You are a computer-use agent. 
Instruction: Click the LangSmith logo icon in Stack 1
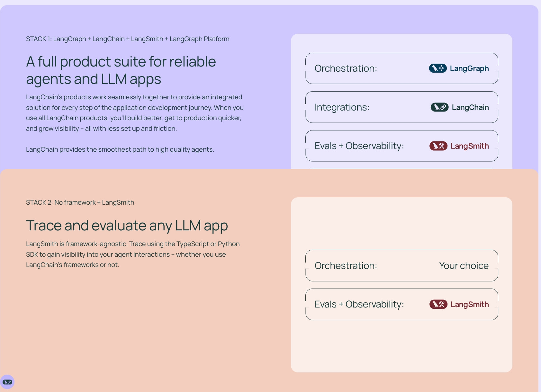pyautogui.click(x=438, y=146)
